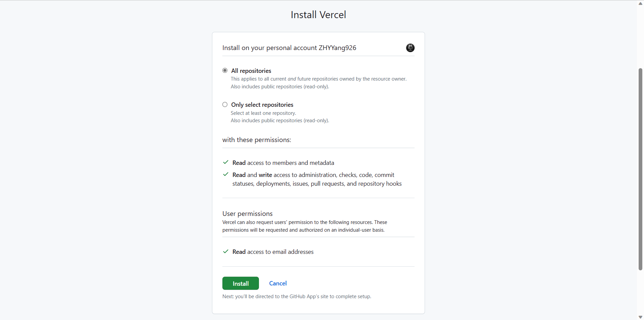Select the All repositories radio button
Image resolution: width=644 pixels, height=320 pixels.
click(x=225, y=71)
